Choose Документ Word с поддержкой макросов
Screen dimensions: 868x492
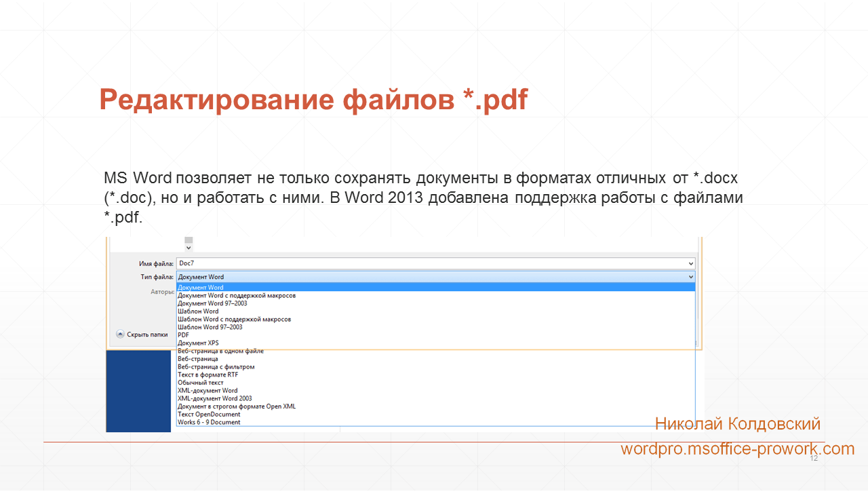click(x=237, y=296)
